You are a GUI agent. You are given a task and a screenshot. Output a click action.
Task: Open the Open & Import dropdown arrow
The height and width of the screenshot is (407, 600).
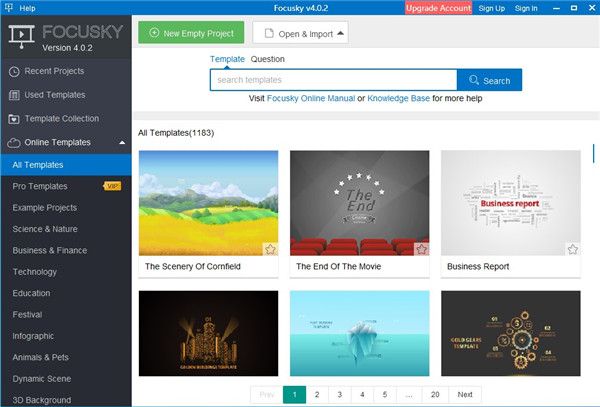[x=340, y=33]
